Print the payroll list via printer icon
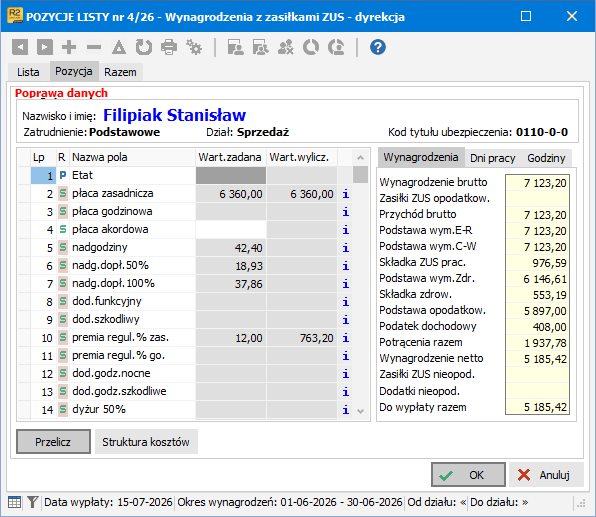Image resolution: width=596 pixels, height=517 pixels. tap(169, 48)
